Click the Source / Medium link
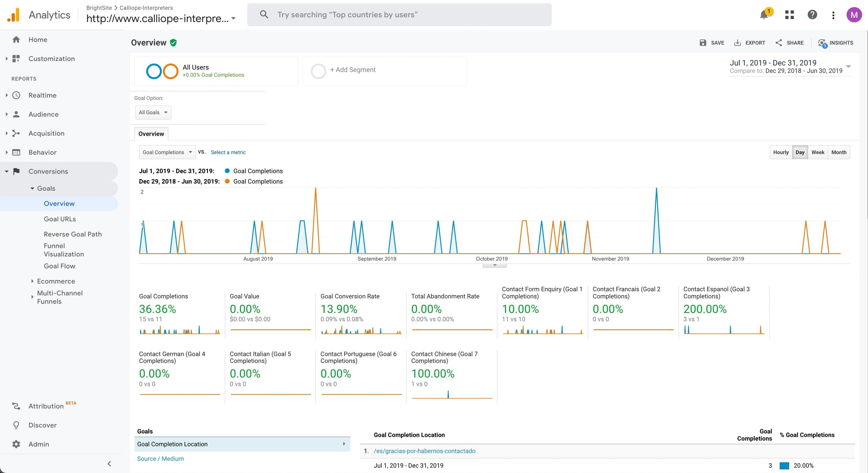 coord(160,458)
